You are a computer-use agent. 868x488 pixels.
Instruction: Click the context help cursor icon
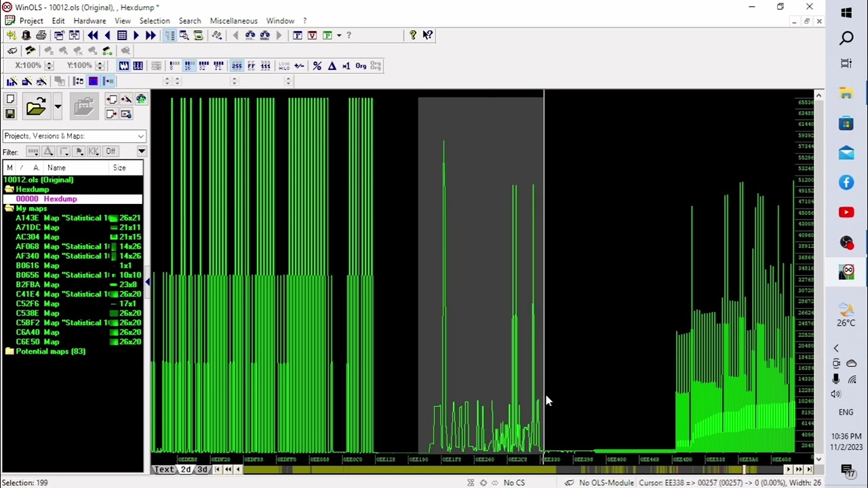point(428,35)
